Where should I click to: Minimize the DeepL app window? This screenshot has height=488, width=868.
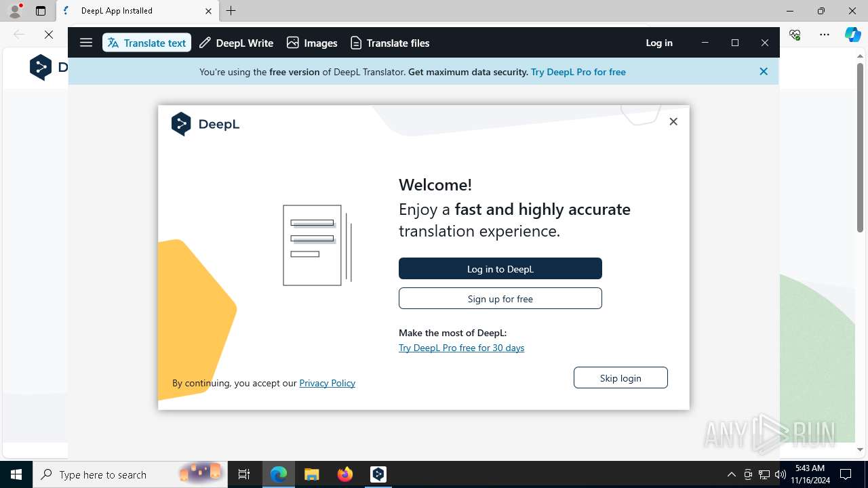point(705,43)
